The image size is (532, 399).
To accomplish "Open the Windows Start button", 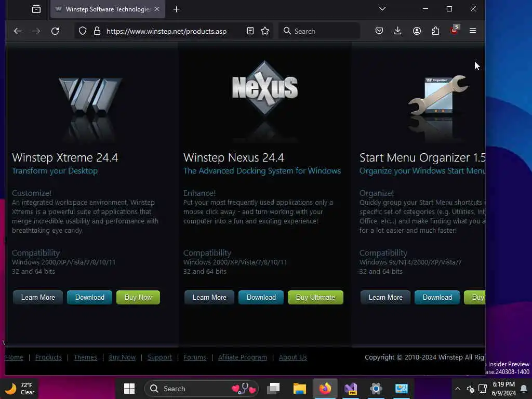I will (129, 389).
